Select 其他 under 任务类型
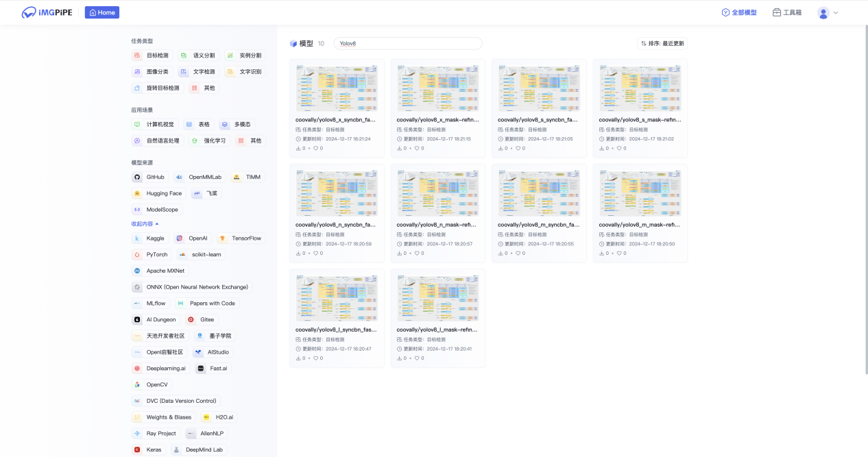Viewport: 868px width, 457px height. tap(203, 88)
